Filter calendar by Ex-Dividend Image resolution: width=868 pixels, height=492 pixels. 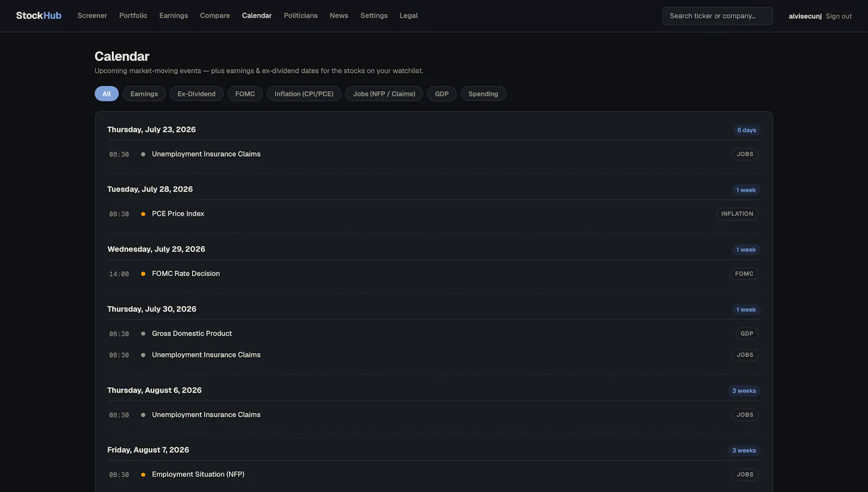pos(196,94)
